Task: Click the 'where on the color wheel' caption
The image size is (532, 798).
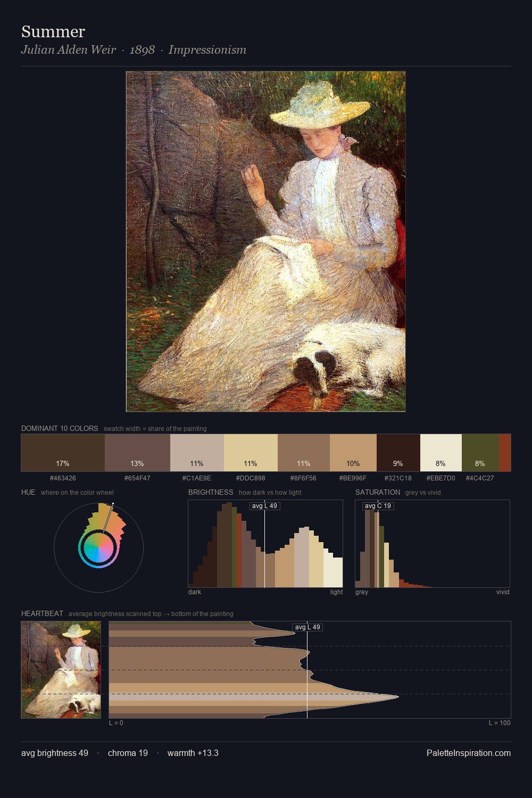Action: click(77, 493)
